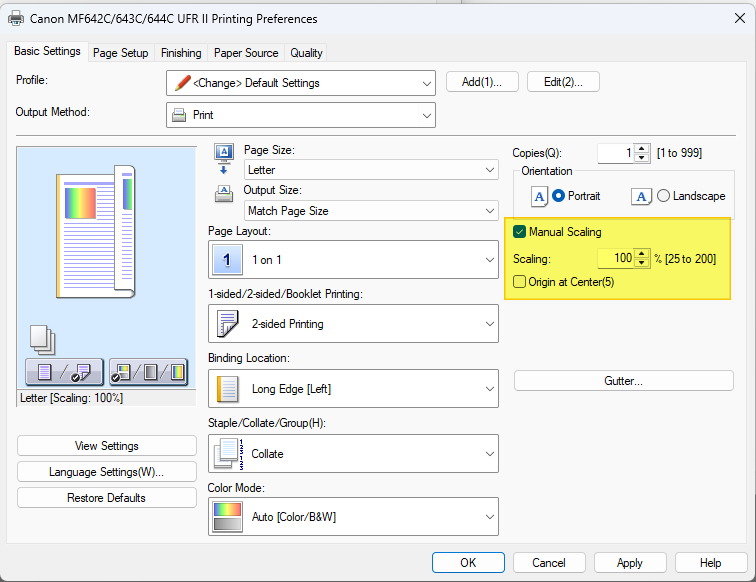The image size is (756, 582).
Task: Uncheck the Manual Scaling checkbox
Action: pyautogui.click(x=519, y=232)
